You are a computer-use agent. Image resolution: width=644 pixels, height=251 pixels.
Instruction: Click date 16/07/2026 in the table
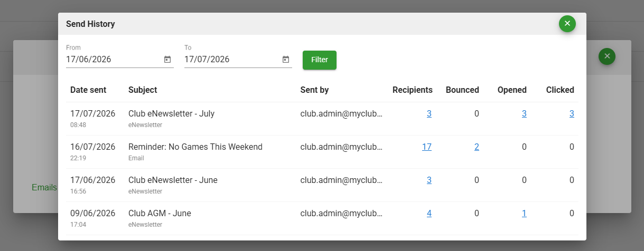click(x=92, y=147)
